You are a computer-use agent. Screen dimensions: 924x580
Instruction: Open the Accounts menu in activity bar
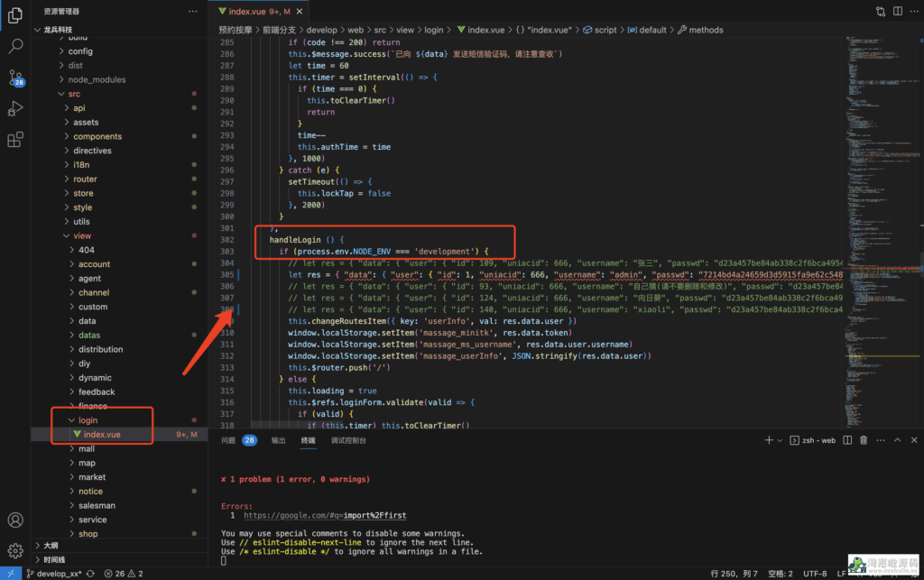15,520
